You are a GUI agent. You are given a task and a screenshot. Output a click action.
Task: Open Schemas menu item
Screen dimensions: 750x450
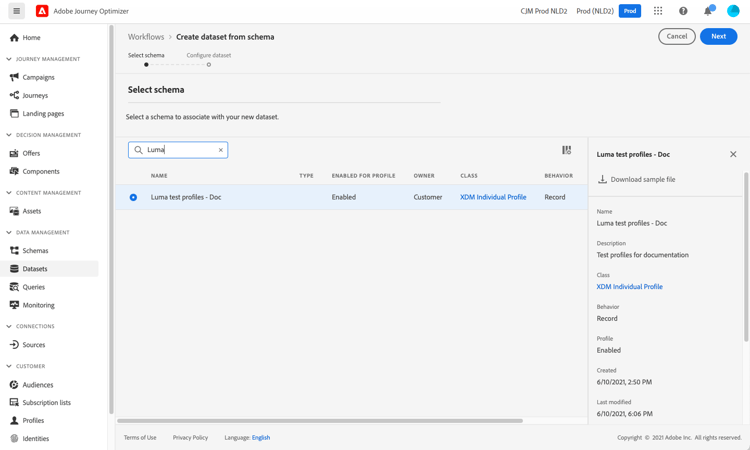tap(35, 251)
